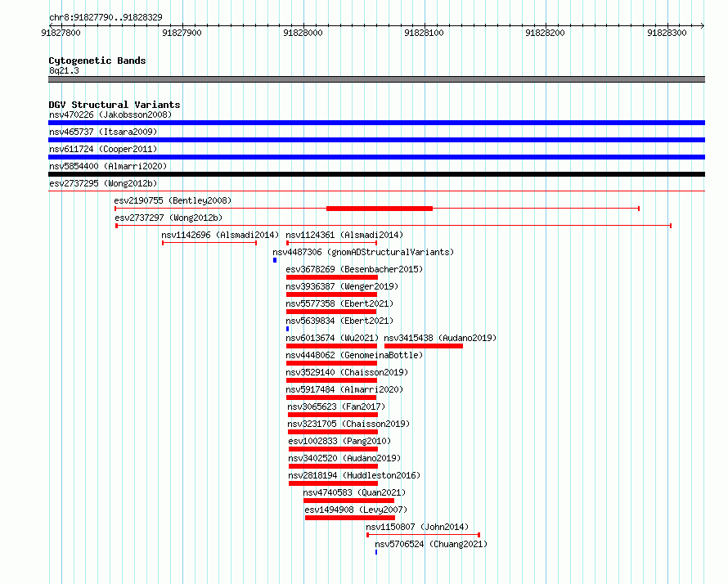Select the nsv611724 (Cooper2011) label
The height and width of the screenshot is (584, 728).
click(103, 149)
